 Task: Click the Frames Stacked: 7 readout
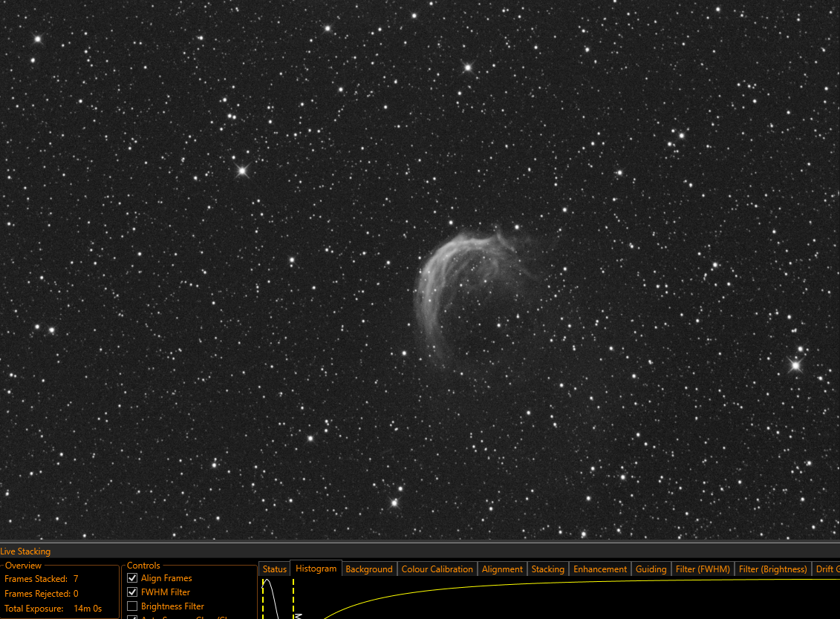click(42, 579)
